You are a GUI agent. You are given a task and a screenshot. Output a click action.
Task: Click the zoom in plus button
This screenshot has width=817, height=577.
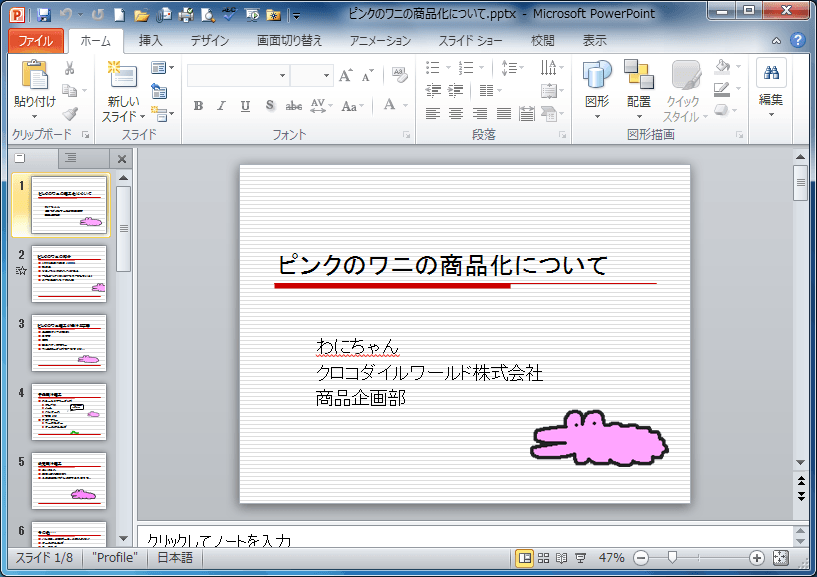click(757, 558)
